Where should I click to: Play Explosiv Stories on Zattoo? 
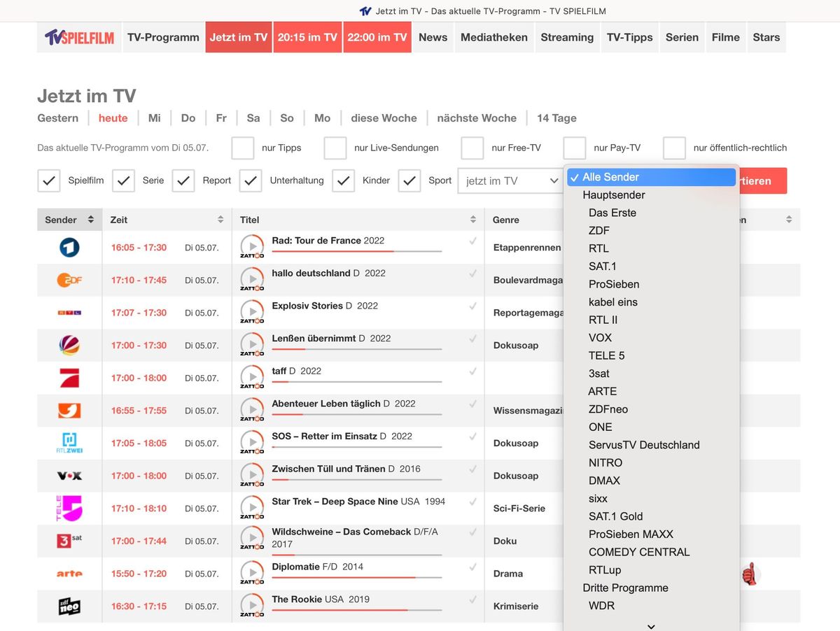pyautogui.click(x=252, y=313)
